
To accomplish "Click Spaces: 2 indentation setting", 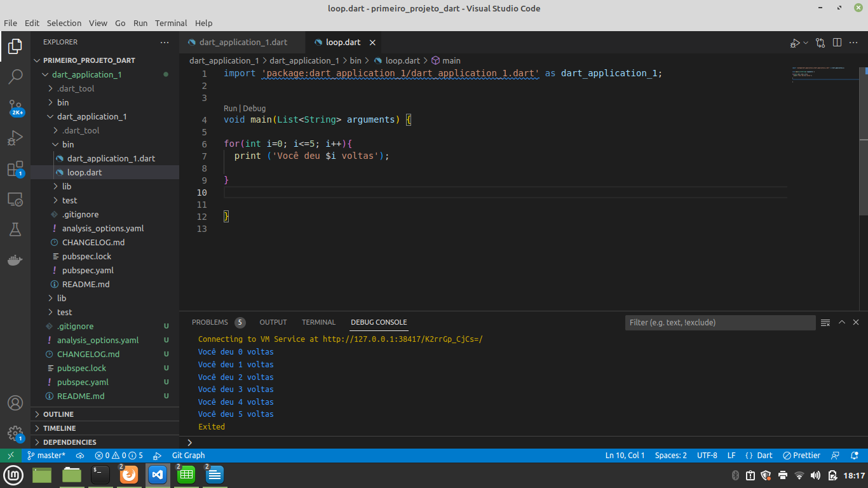I will tap(671, 456).
